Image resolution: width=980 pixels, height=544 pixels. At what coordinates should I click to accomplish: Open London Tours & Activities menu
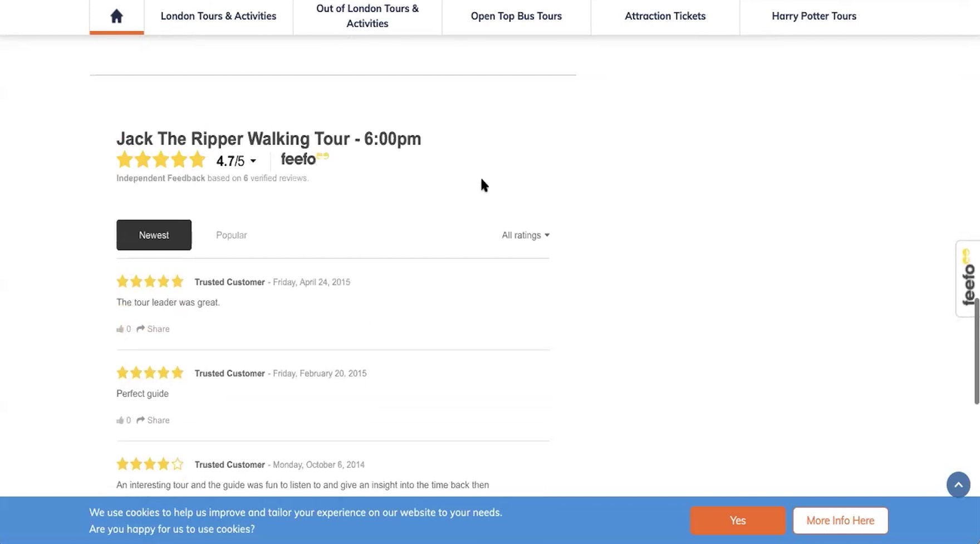click(x=218, y=16)
